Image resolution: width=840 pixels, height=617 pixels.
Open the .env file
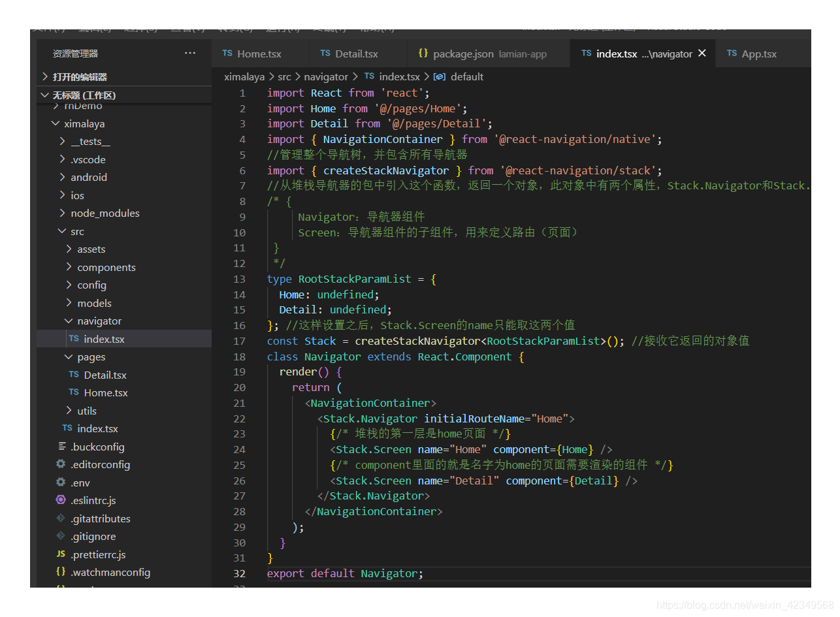pyautogui.click(x=124, y=483)
